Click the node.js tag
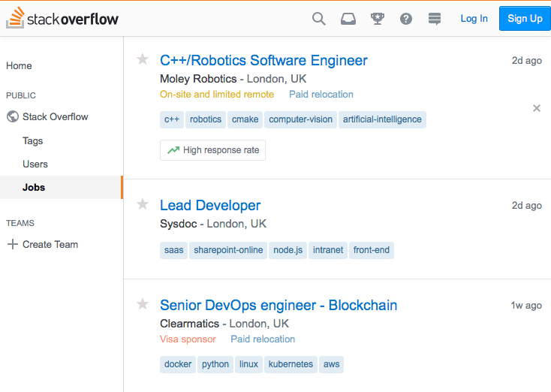This screenshot has width=551, height=392. pos(288,250)
